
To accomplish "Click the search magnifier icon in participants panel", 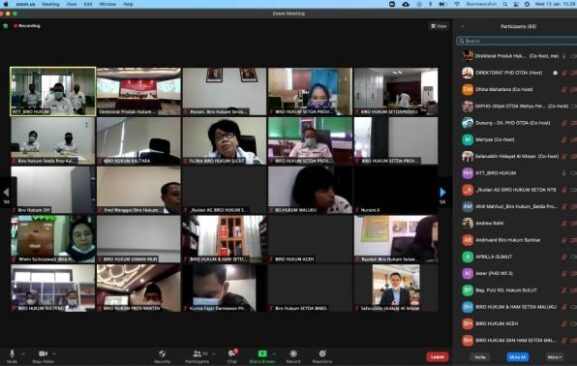I will coord(461,41).
